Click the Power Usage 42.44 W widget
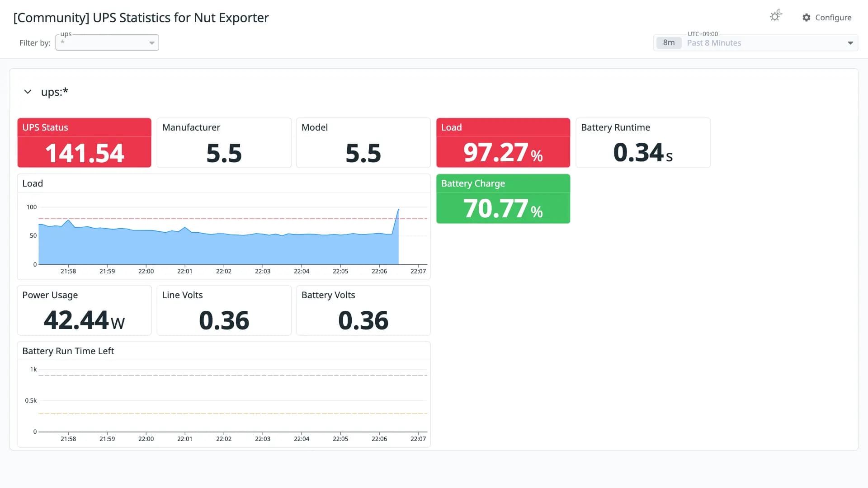Image resolution: width=868 pixels, height=488 pixels. [84, 310]
